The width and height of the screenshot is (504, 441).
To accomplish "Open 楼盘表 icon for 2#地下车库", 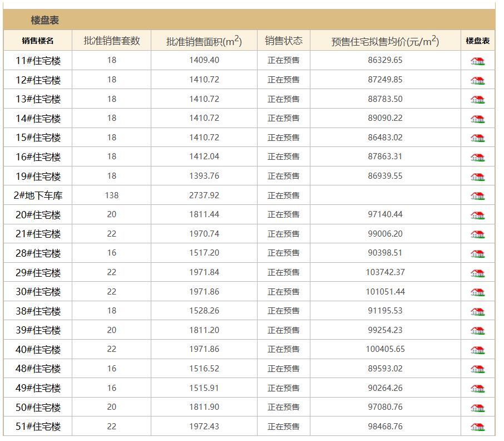I will (x=477, y=196).
